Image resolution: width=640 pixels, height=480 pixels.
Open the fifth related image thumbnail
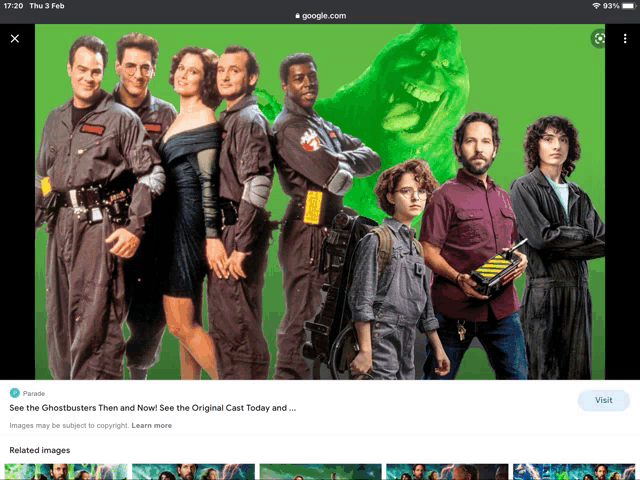pos(574,472)
